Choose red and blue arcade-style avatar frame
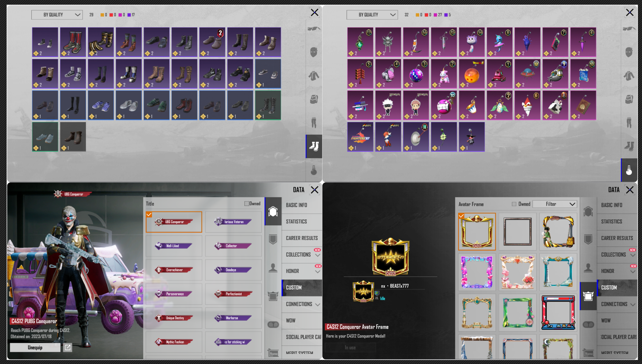 coord(558,313)
